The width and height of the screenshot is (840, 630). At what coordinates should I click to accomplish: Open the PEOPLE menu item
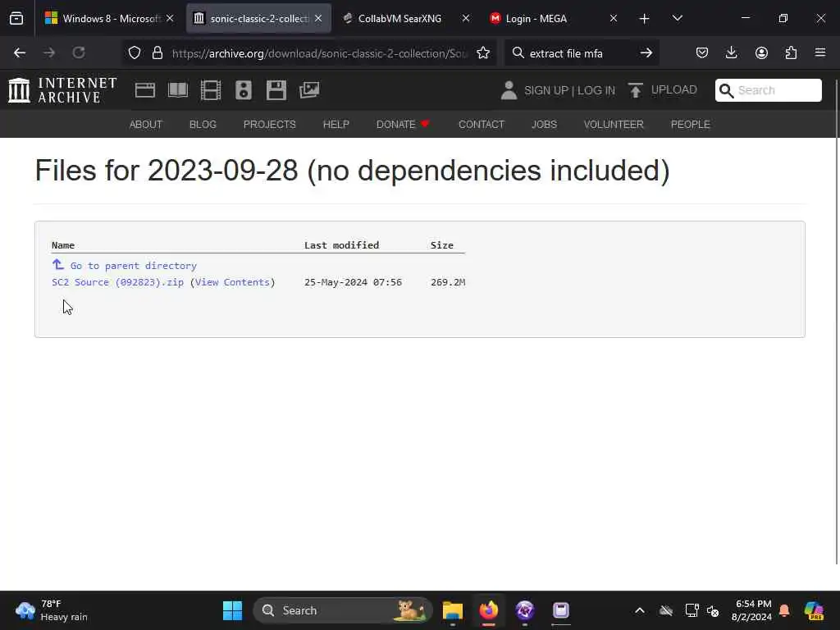[x=691, y=125]
